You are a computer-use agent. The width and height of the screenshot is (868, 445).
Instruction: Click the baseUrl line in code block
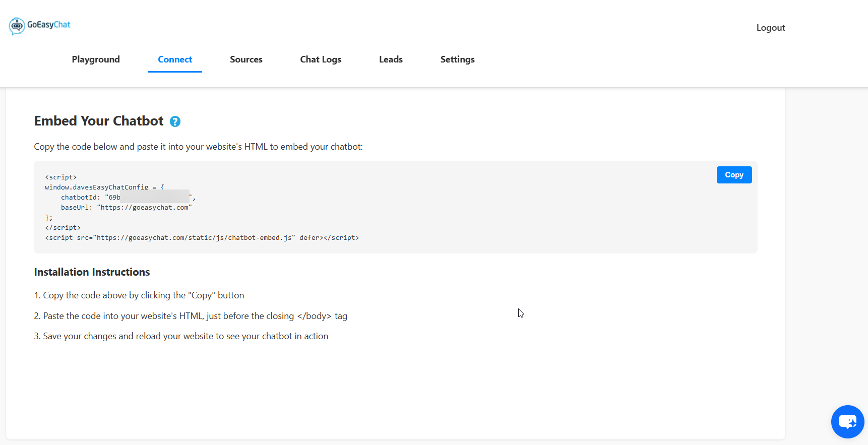point(127,207)
